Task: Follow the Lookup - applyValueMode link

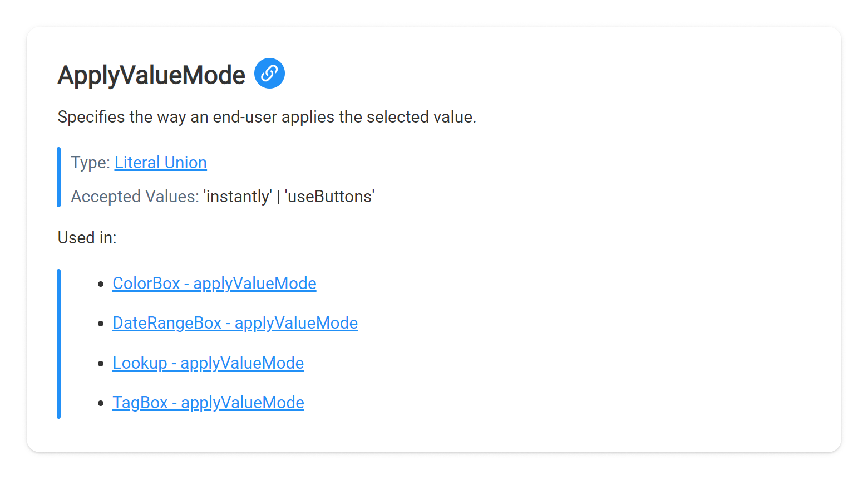Action: 208,363
